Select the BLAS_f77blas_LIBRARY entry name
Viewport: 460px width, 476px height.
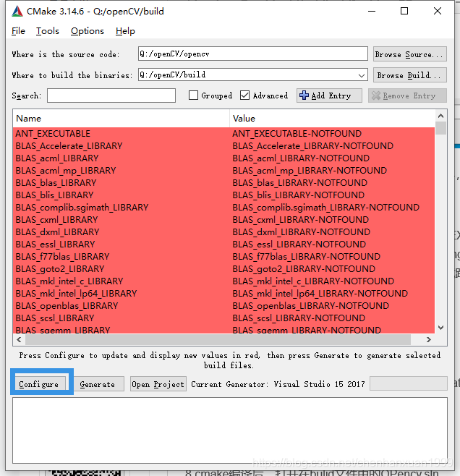pos(62,257)
